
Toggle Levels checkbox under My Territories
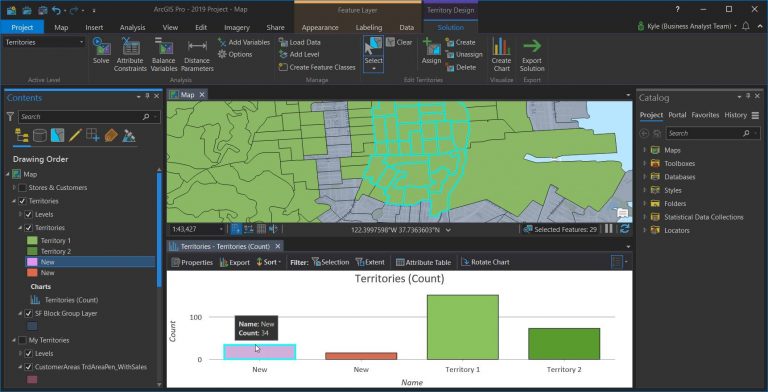(28, 353)
